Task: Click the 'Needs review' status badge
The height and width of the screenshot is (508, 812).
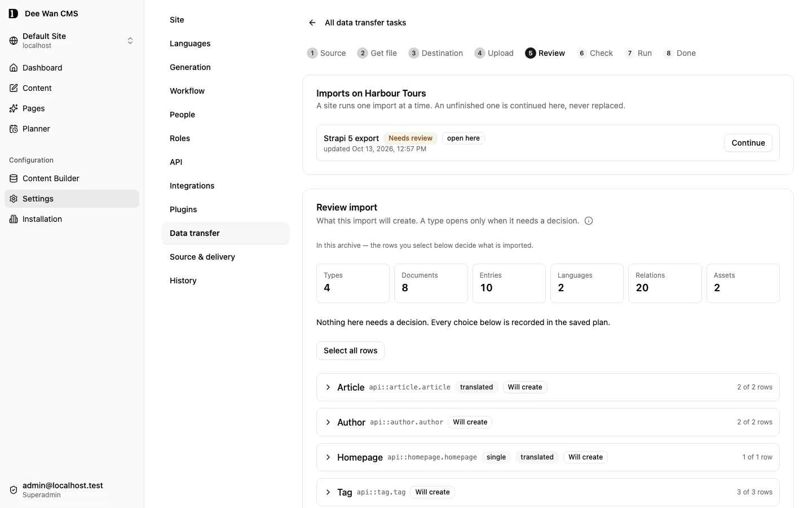Action: pyautogui.click(x=411, y=138)
